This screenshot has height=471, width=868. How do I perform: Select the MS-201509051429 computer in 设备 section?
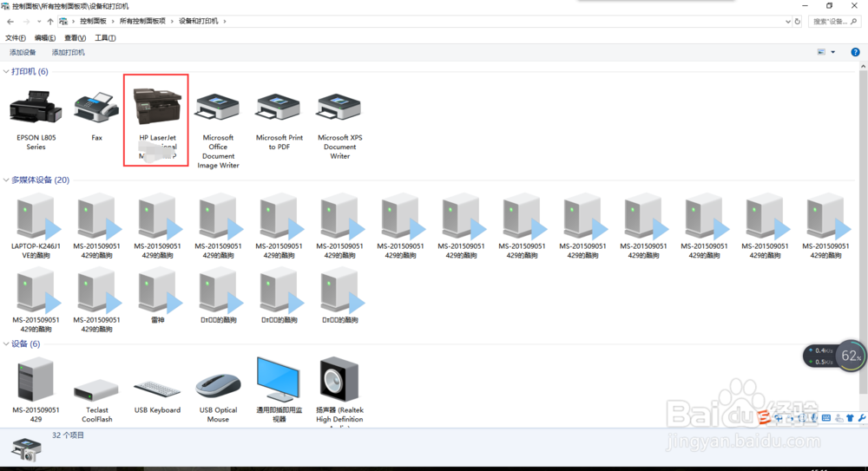[x=36, y=389]
